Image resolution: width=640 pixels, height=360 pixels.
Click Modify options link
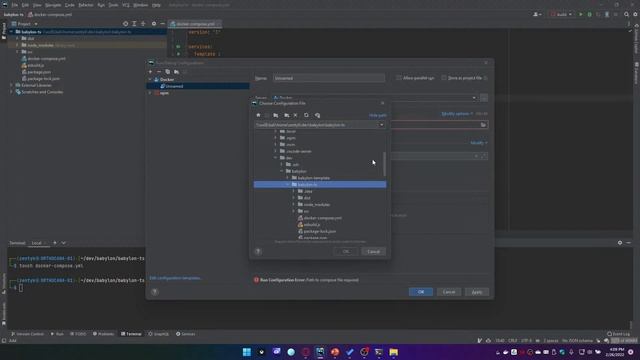(457, 114)
